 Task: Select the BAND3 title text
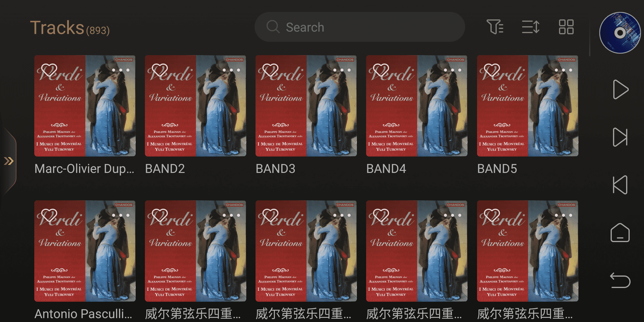click(275, 169)
